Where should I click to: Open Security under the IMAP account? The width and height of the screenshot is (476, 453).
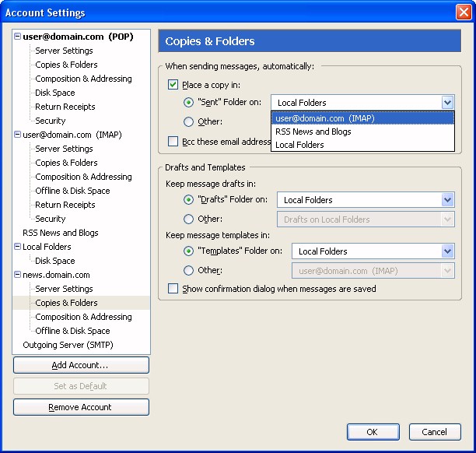(51, 219)
